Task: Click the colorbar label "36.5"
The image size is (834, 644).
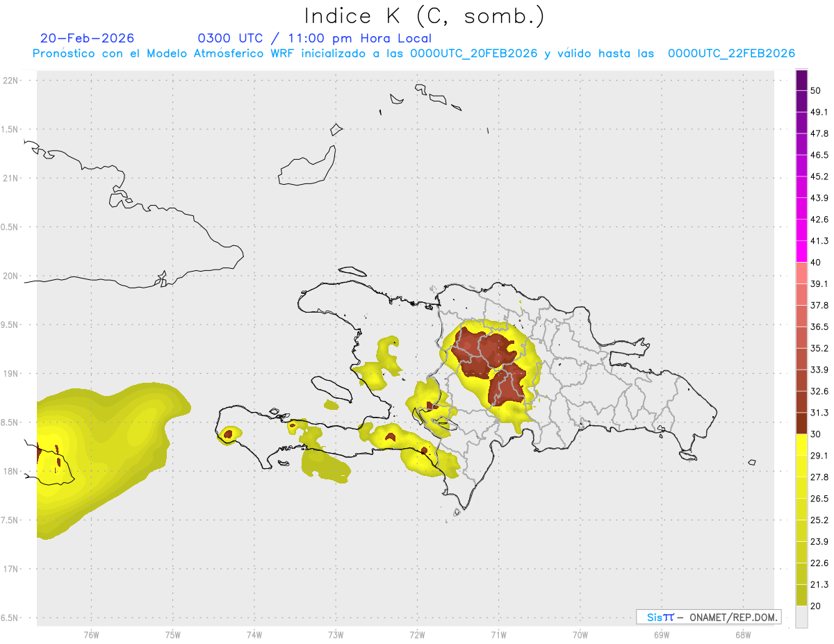Action: click(819, 327)
